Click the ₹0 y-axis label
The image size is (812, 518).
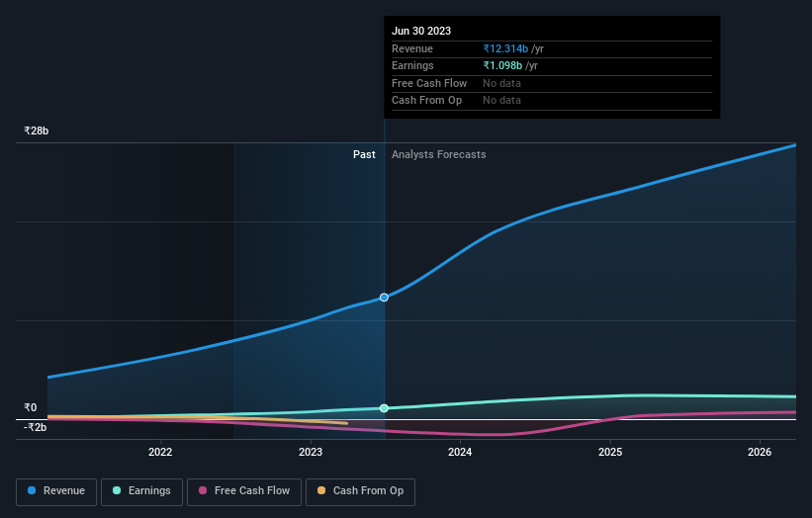click(x=31, y=407)
